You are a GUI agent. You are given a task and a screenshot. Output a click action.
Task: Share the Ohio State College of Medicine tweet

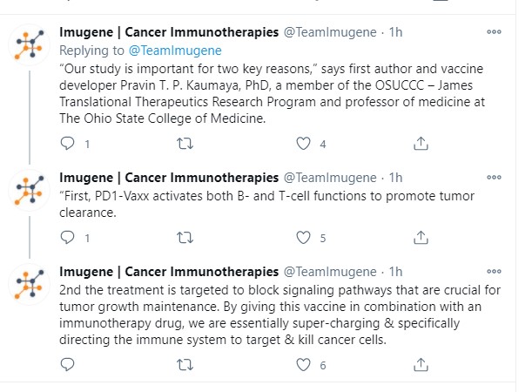pyautogui.click(x=421, y=144)
